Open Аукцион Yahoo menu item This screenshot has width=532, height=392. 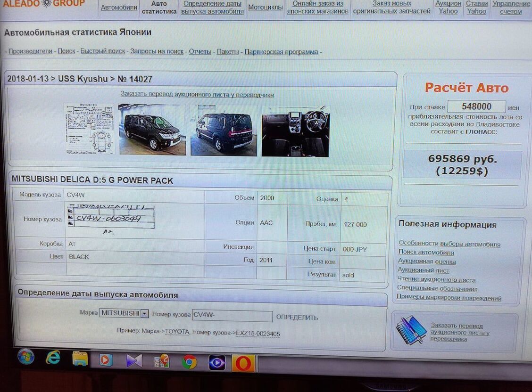(x=448, y=8)
